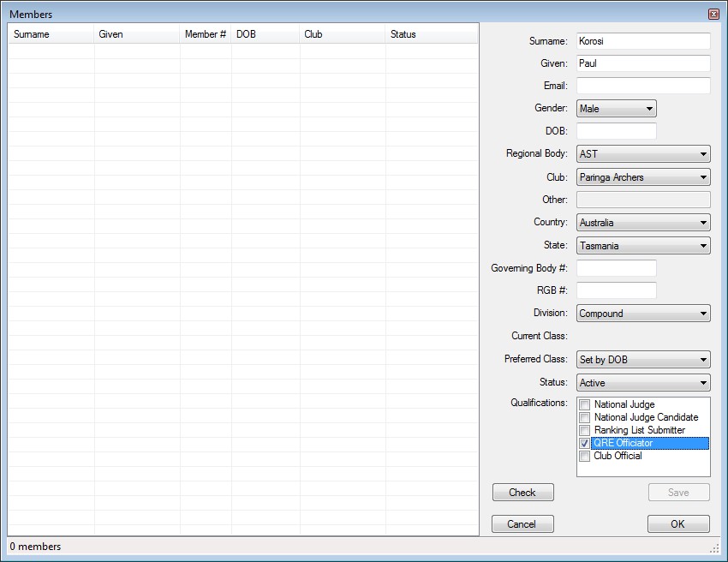
Task: Change the Status dropdown from Active
Action: coord(643,383)
